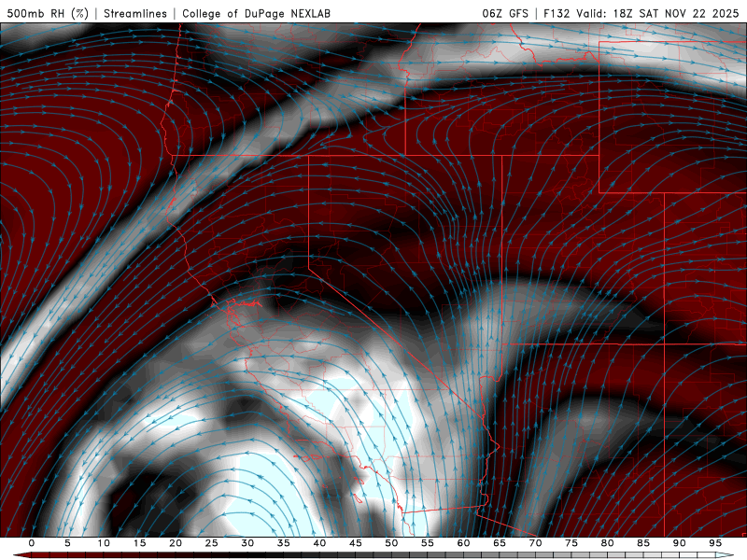
Task: Click the colorbar label "5"
Action: click(67, 543)
